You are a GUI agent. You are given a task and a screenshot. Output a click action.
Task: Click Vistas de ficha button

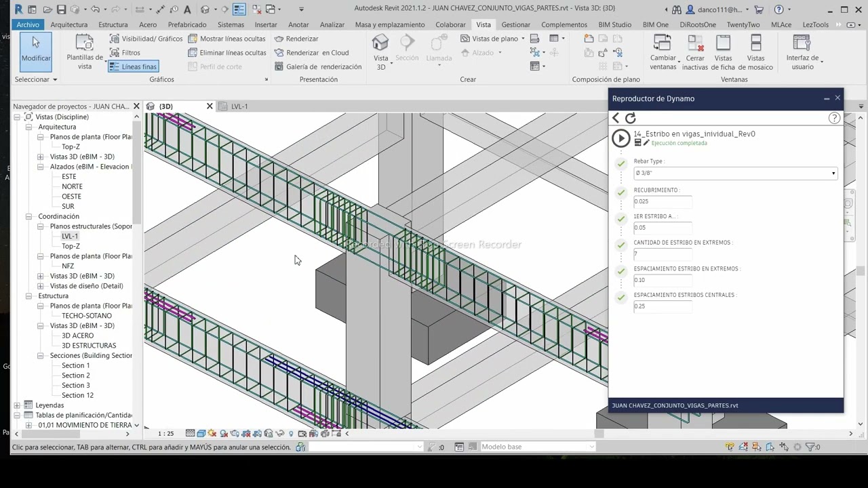click(x=724, y=52)
